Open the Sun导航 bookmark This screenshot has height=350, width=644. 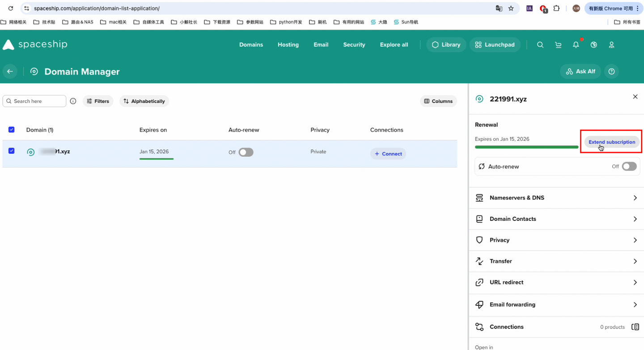click(x=406, y=22)
